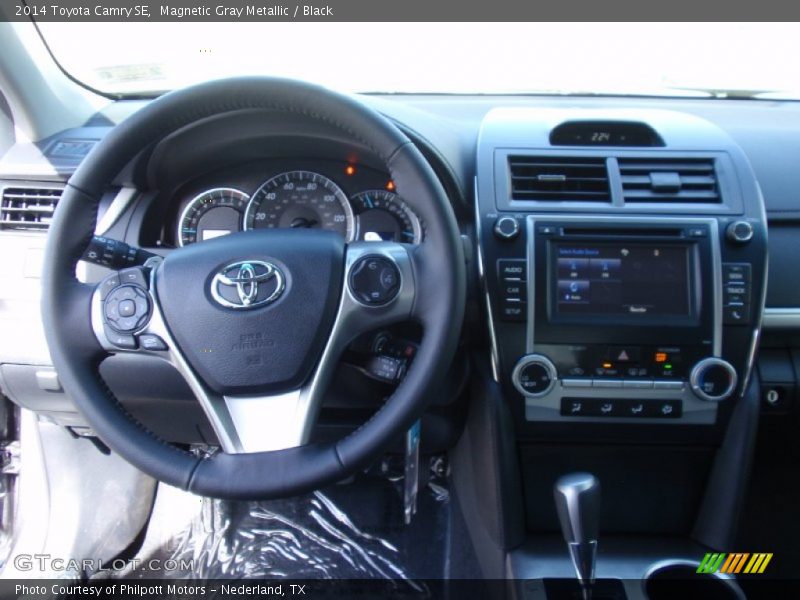Select the Bluetooth audio source tile
The width and height of the screenshot is (800, 600).
point(573,292)
